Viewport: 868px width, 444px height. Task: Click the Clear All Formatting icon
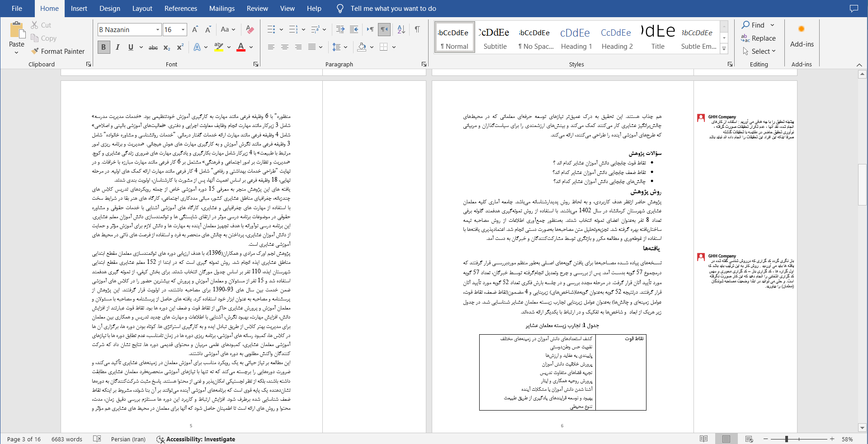tap(250, 29)
